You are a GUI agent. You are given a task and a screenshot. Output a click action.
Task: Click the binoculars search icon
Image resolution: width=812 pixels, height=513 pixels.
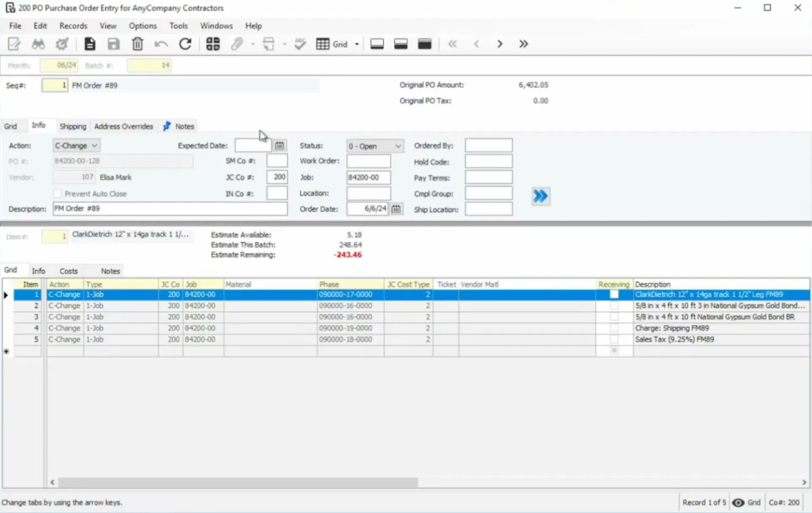coord(38,44)
